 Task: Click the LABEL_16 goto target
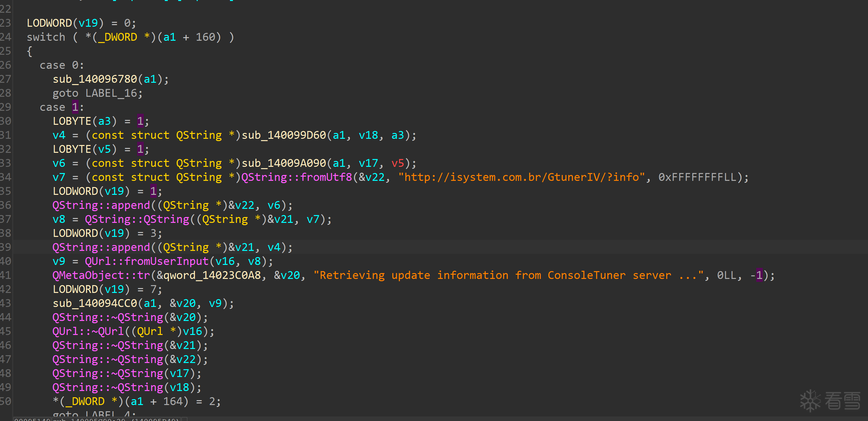click(111, 94)
